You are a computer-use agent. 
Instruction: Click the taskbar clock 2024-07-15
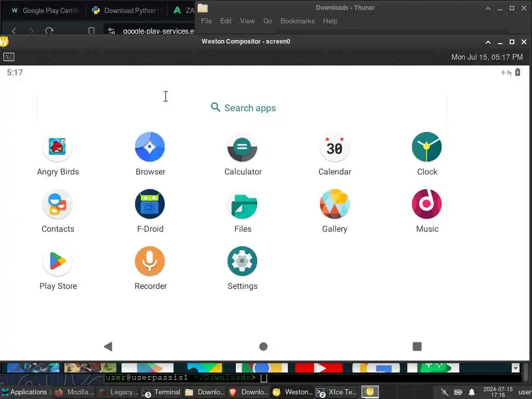coord(498,392)
